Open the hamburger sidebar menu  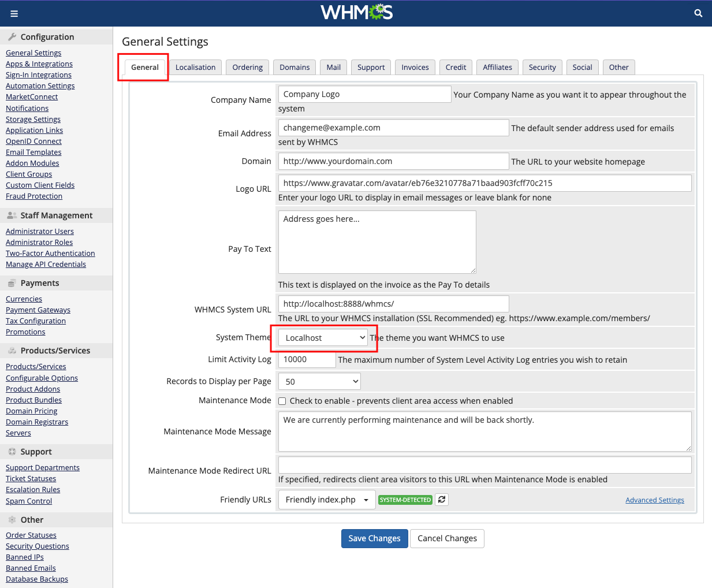(x=14, y=13)
